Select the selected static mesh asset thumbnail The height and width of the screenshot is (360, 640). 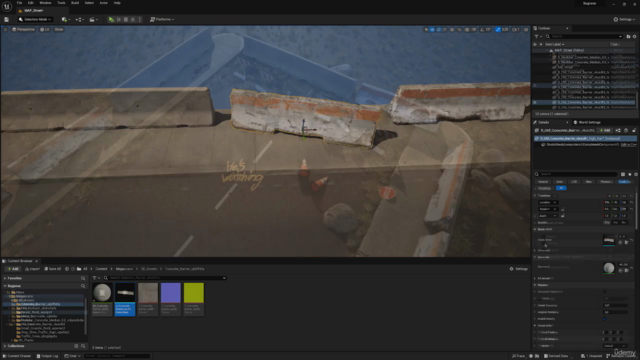tap(125, 299)
